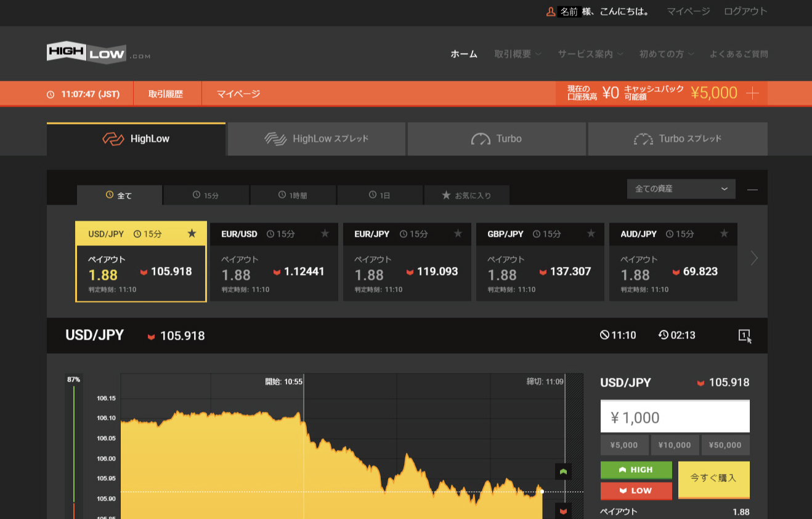Select the EUR/USD asset card
812x519 pixels.
tap(274, 262)
